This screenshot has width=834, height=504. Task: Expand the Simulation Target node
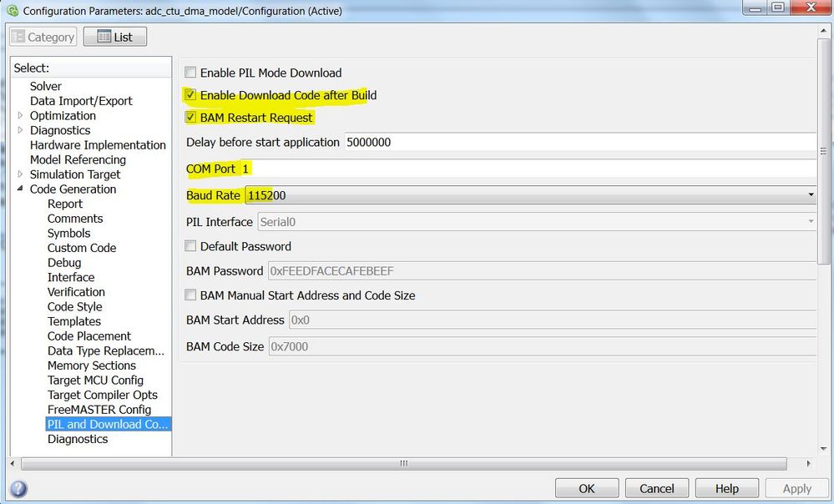[x=20, y=174]
